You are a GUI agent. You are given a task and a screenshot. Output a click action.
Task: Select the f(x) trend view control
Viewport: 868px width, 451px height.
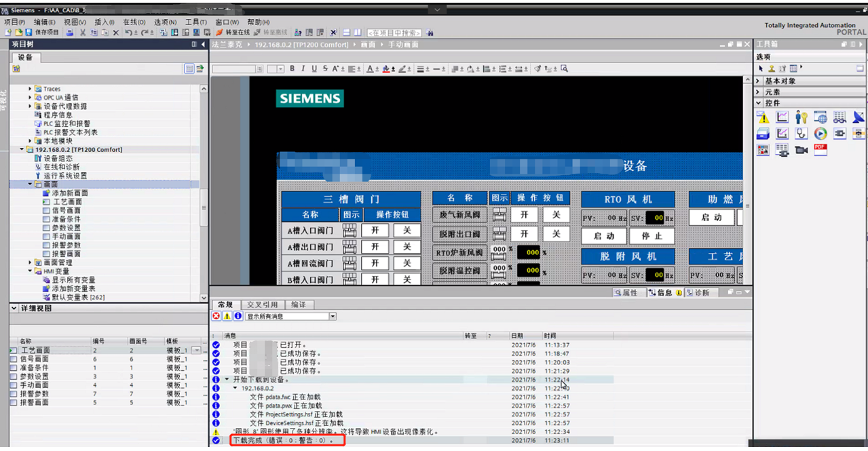(x=782, y=134)
